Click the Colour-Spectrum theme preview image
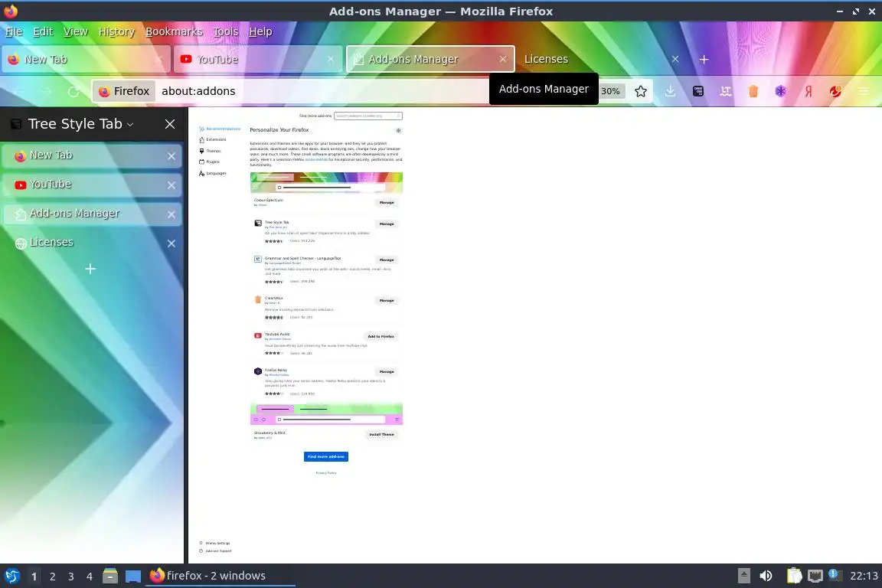The height and width of the screenshot is (588, 882). click(x=326, y=183)
